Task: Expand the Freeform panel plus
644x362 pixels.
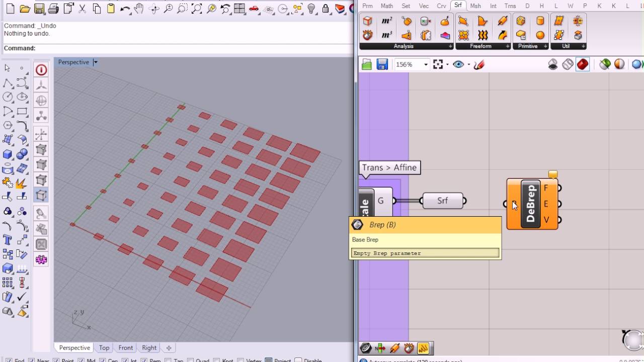Action: pos(507,46)
